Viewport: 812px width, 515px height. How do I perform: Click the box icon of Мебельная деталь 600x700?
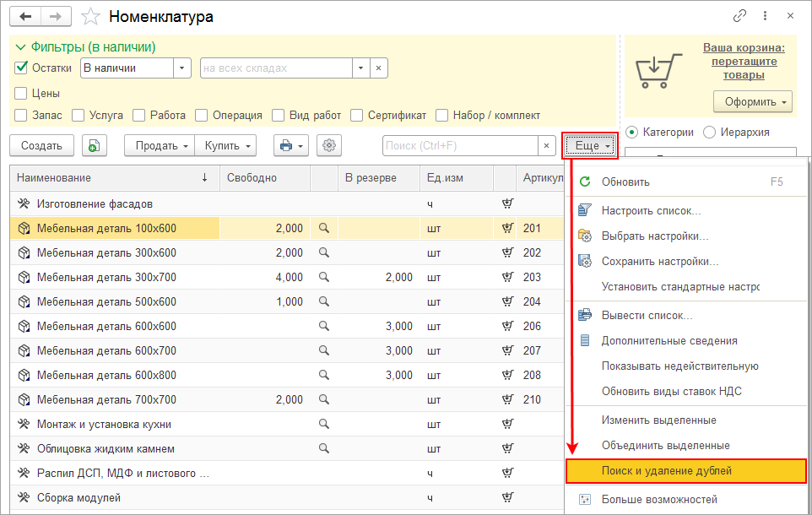(24, 350)
